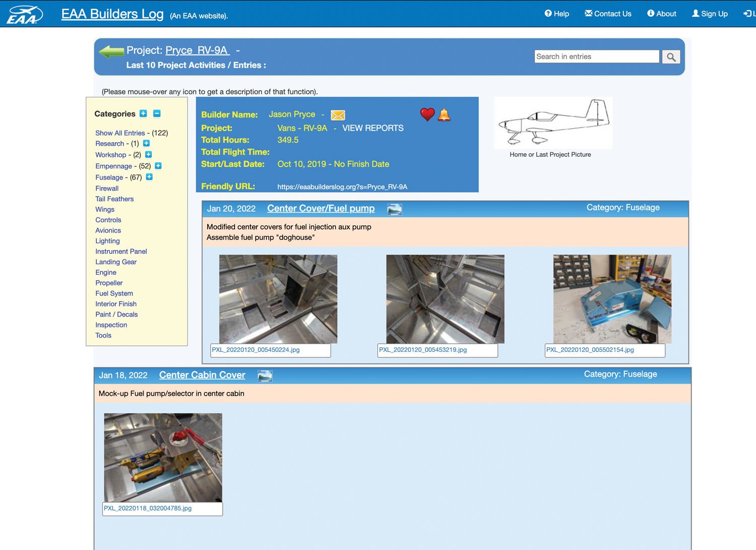Open the Help page

click(x=557, y=14)
